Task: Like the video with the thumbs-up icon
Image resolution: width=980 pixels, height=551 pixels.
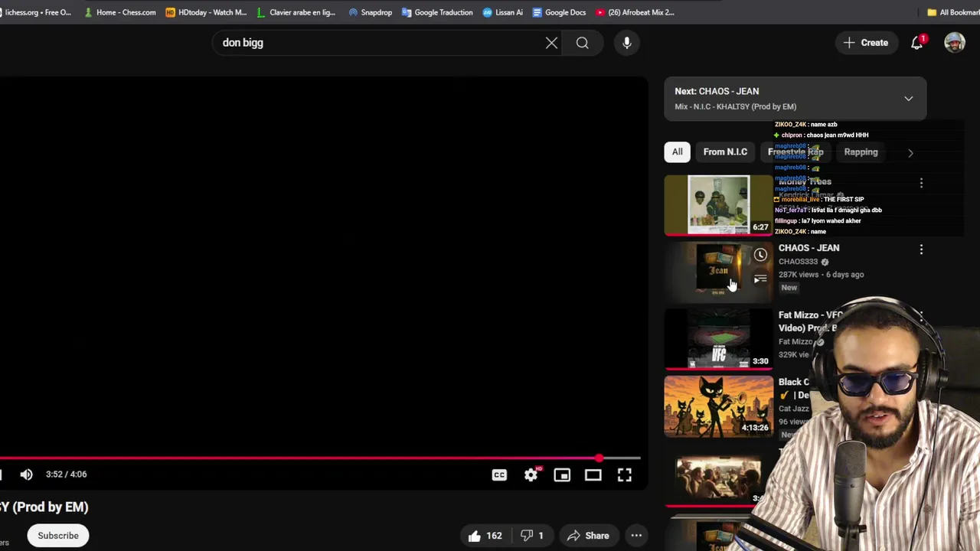Action: 485,536
